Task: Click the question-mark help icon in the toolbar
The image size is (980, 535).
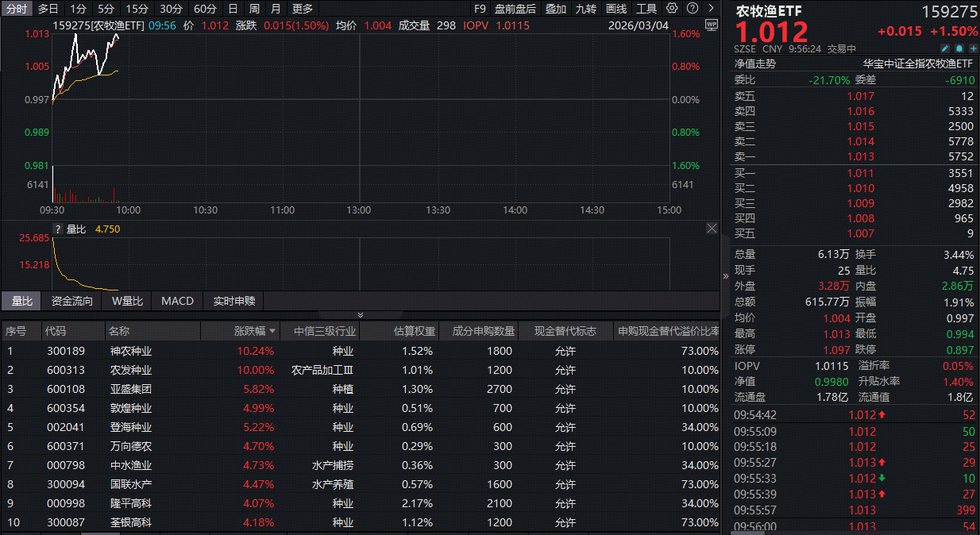Action: tap(693, 8)
